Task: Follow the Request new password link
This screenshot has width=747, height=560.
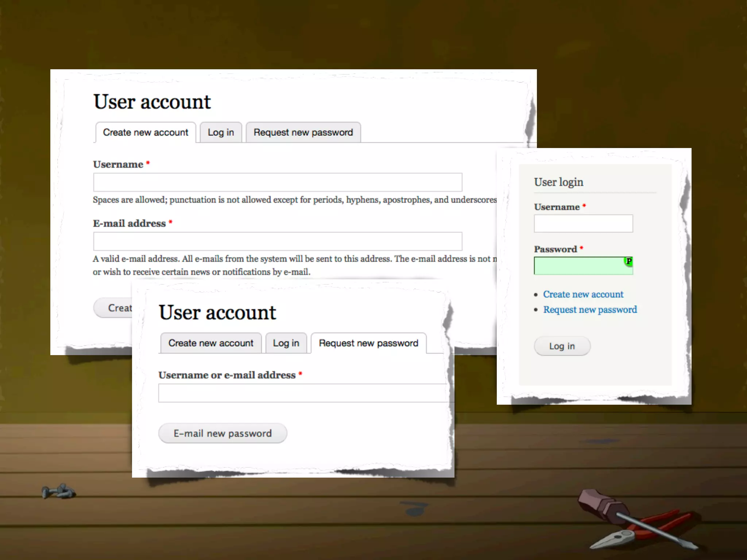Action: [x=590, y=310]
